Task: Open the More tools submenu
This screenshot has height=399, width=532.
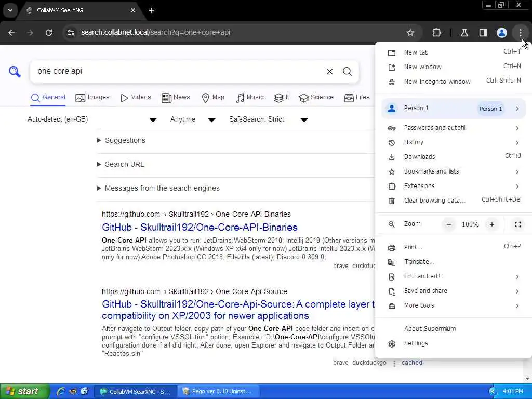Action: pos(454,305)
